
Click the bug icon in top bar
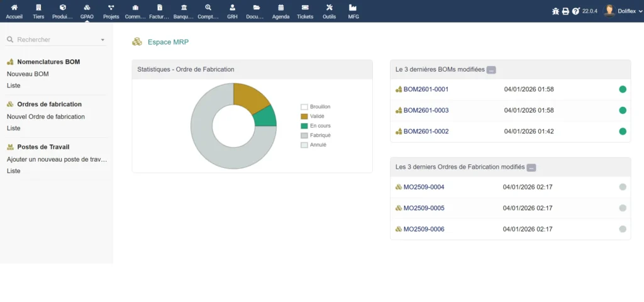point(555,11)
